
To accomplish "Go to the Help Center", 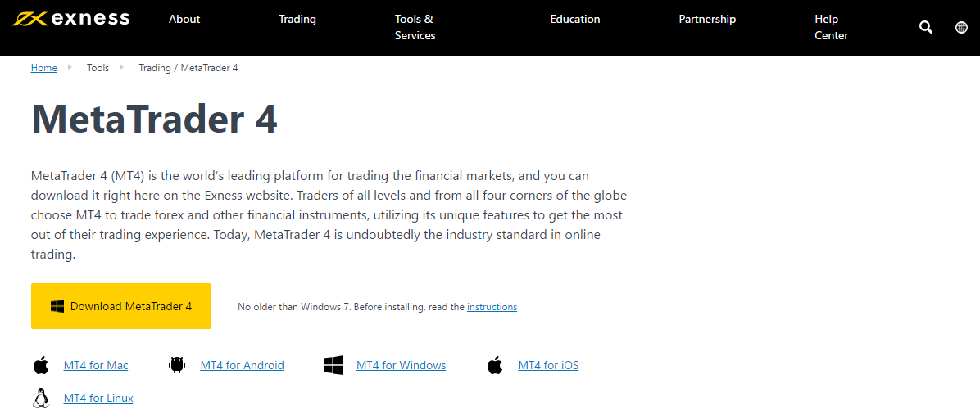I will click(831, 27).
